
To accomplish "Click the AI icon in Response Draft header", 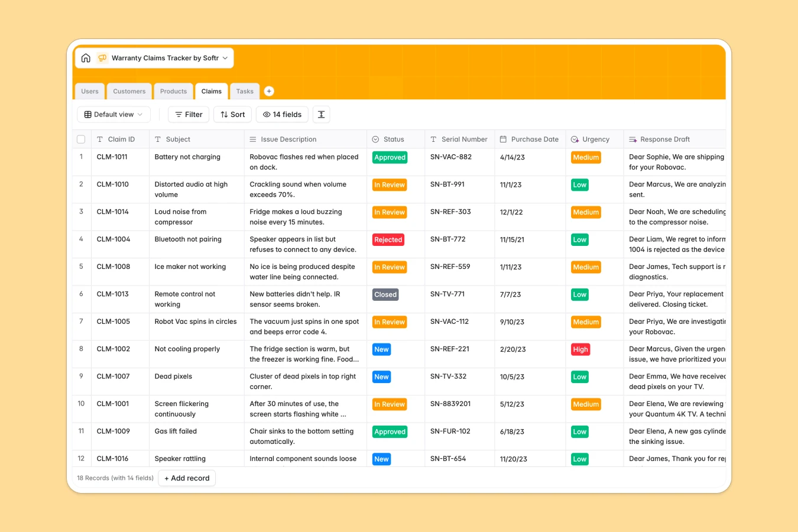I will 634,139.
